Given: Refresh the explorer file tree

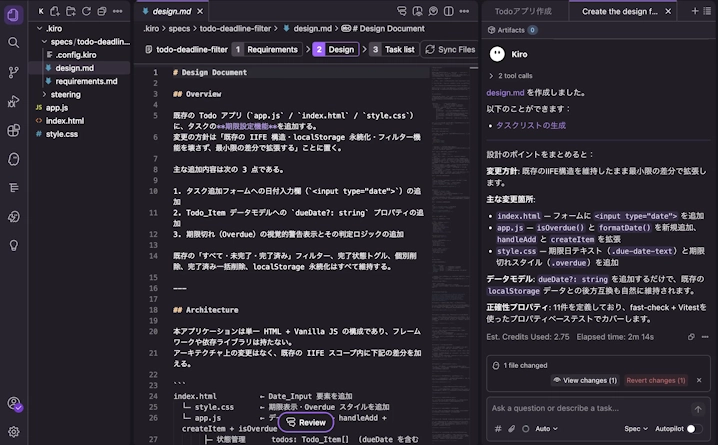Looking at the screenshot, I should [86, 11].
